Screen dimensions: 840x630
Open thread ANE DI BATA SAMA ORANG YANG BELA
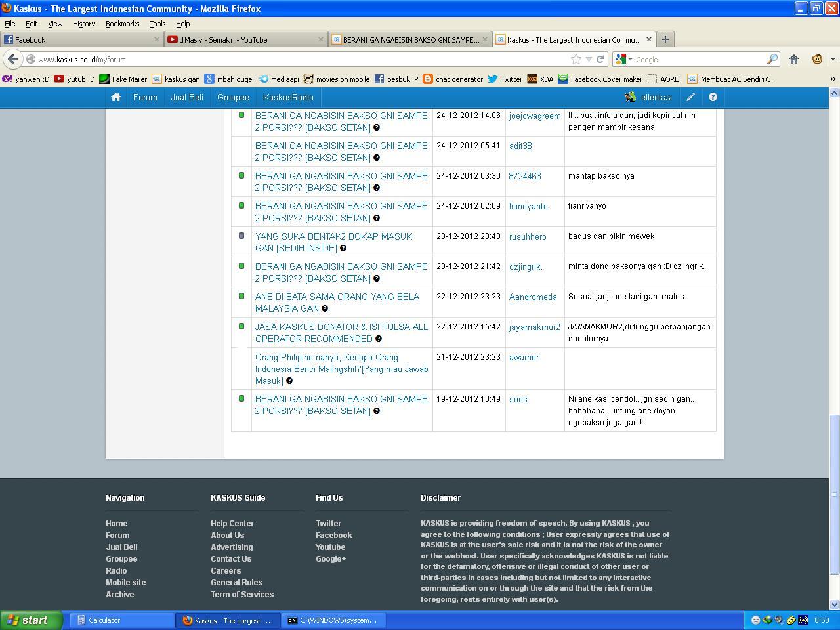pos(337,303)
